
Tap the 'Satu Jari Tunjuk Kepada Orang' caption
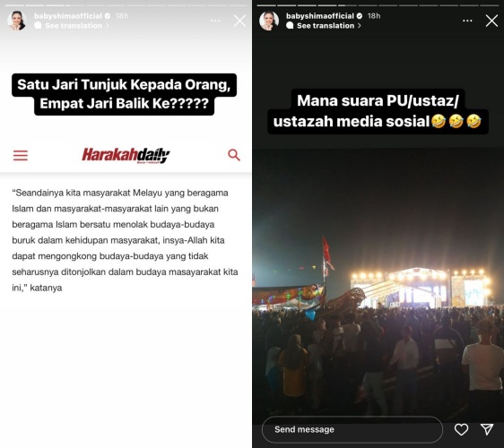124,94
